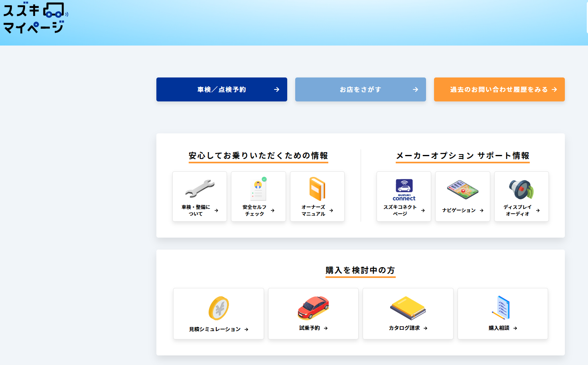
Task: Open the display audio speaker icon
Action: tap(521, 189)
